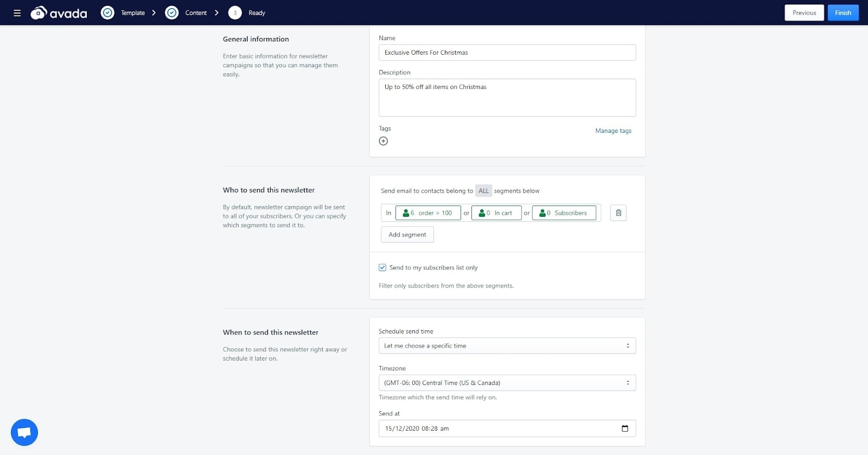Select the order > 100 segment chip
Image resolution: width=868 pixels, height=455 pixels.
click(x=428, y=213)
